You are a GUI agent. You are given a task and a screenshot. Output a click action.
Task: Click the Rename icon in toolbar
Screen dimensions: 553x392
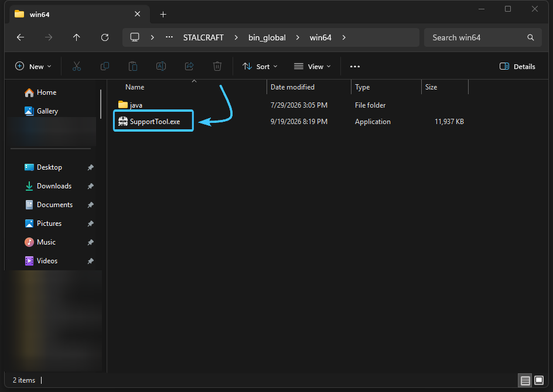[x=161, y=66]
